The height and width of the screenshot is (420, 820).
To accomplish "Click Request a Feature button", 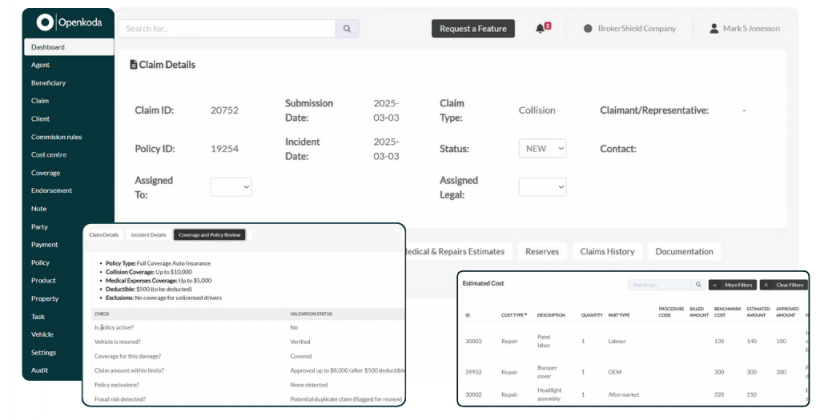I will click(x=473, y=29).
